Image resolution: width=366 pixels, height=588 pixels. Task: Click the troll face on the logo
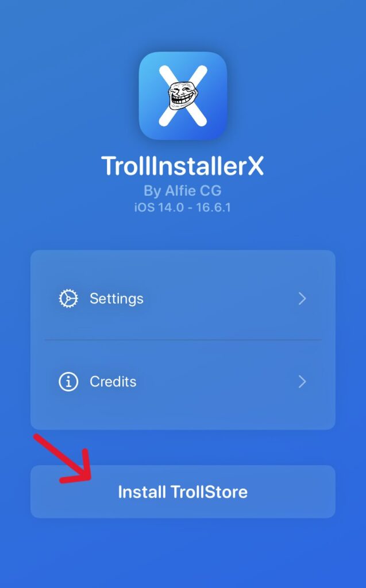point(183,96)
